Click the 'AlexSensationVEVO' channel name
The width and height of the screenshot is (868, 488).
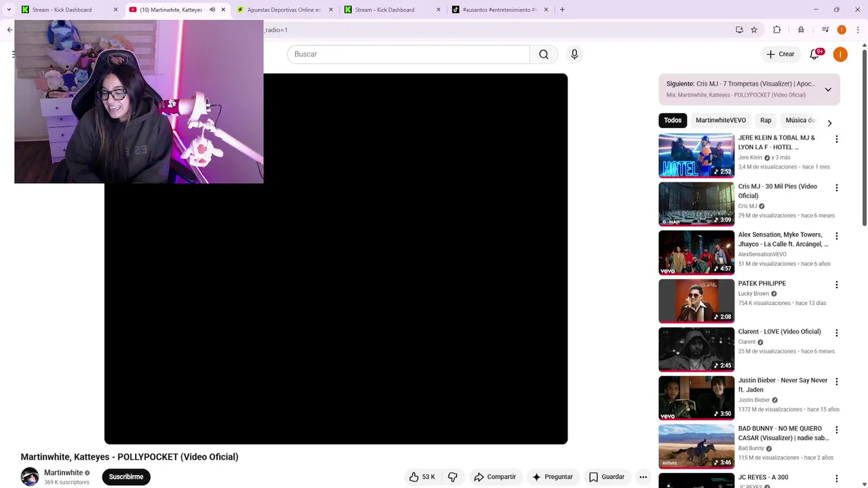click(762, 255)
